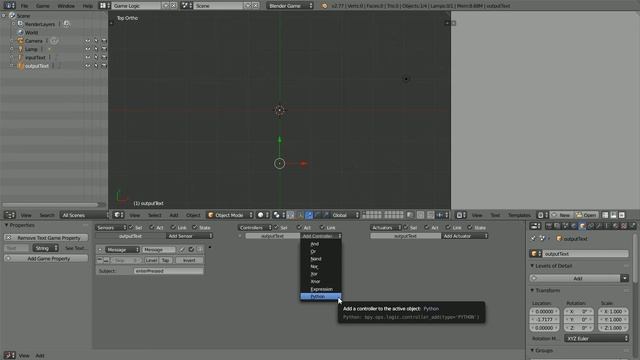Toggle Sensors Sel checkbox
This screenshot has width=640, height=360.
(131, 227)
